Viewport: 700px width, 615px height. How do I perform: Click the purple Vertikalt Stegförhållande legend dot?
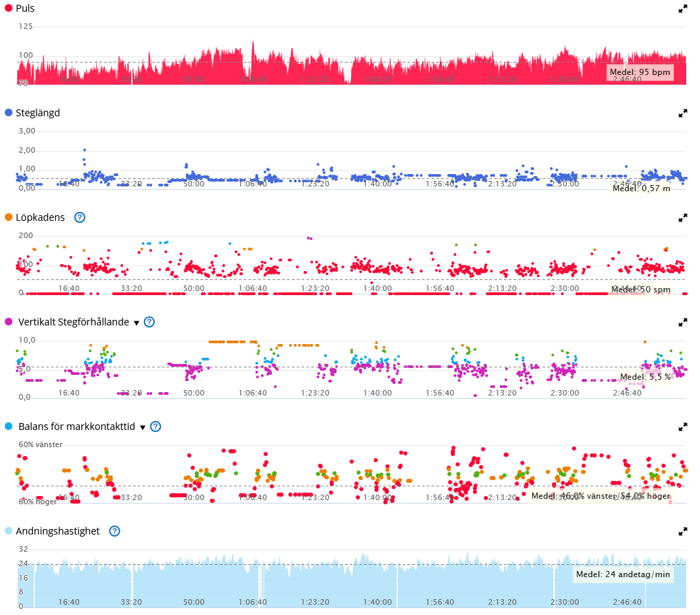click(x=8, y=322)
